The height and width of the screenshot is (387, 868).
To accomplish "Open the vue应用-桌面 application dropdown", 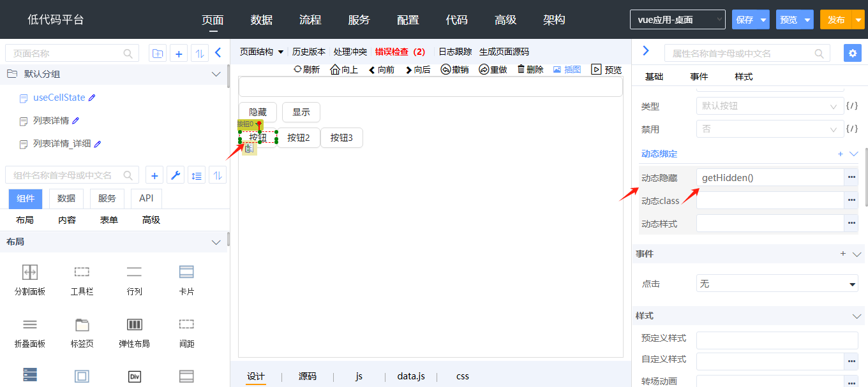I will pyautogui.click(x=678, y=20).
